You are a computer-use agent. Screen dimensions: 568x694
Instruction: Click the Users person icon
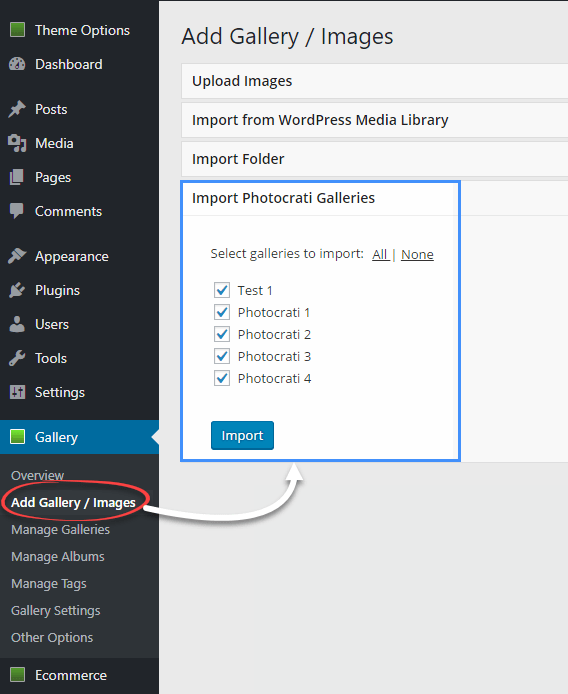tap(17, 324)
